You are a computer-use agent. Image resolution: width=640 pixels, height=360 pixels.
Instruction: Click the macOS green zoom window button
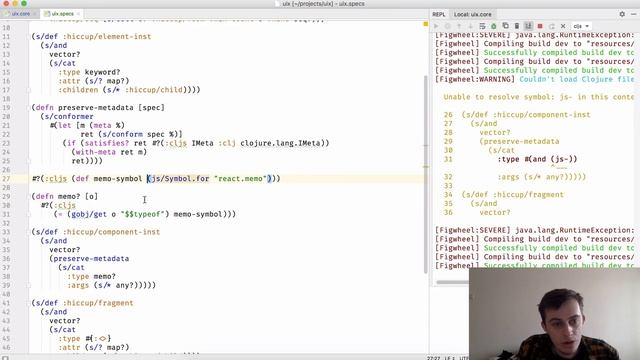[x=24, y=3]
